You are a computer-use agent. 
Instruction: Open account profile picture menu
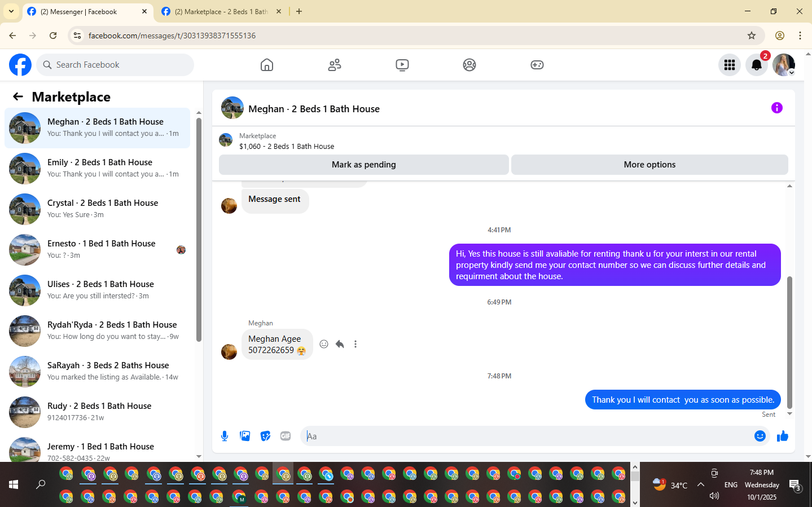[784, 65]
